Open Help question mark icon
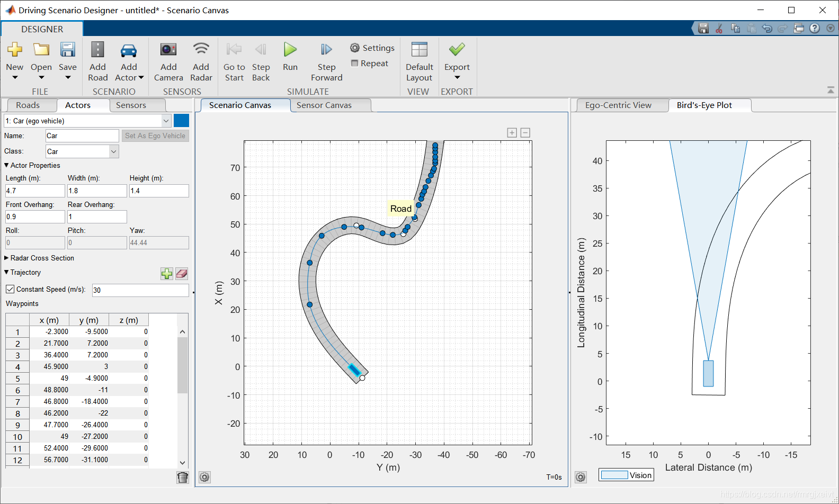Image resolution: width=839 pixels, height=504 pixels. click(815, 28)
